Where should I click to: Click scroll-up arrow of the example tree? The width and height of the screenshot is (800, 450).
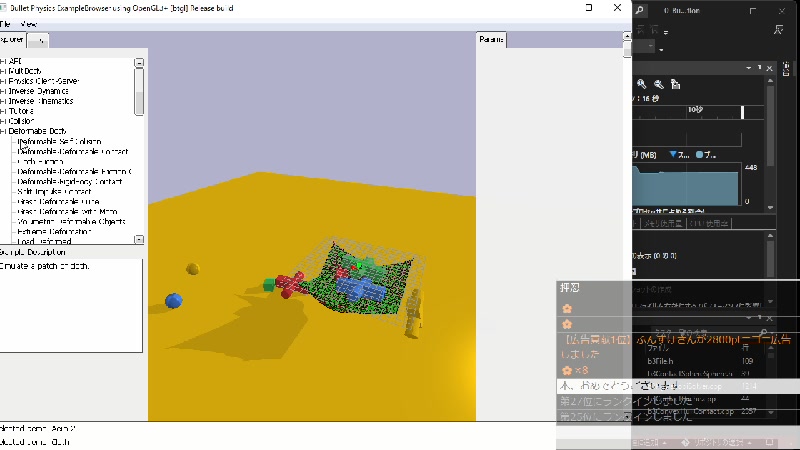139,63
